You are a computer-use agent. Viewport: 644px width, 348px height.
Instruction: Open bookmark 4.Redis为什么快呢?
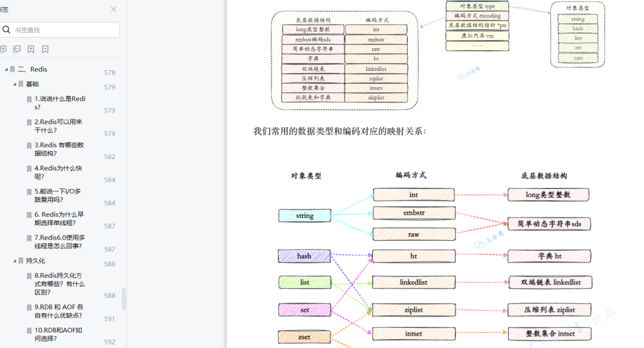(54, 172)
